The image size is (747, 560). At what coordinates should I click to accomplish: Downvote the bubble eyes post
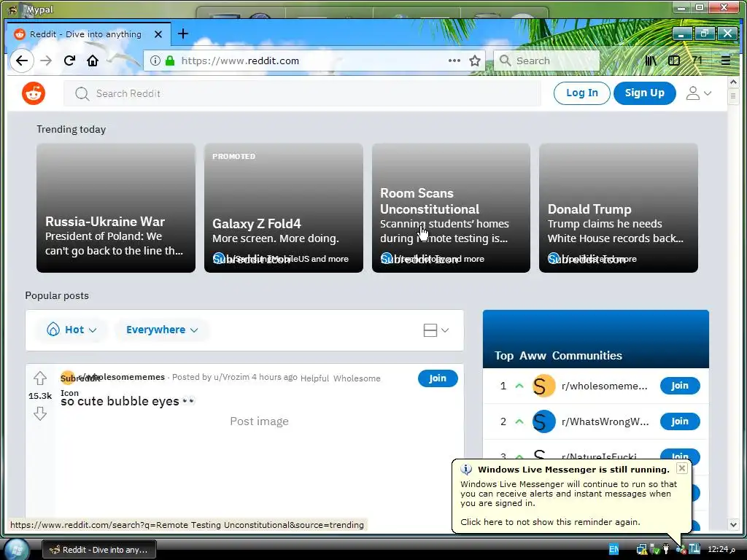click(40, 413)
